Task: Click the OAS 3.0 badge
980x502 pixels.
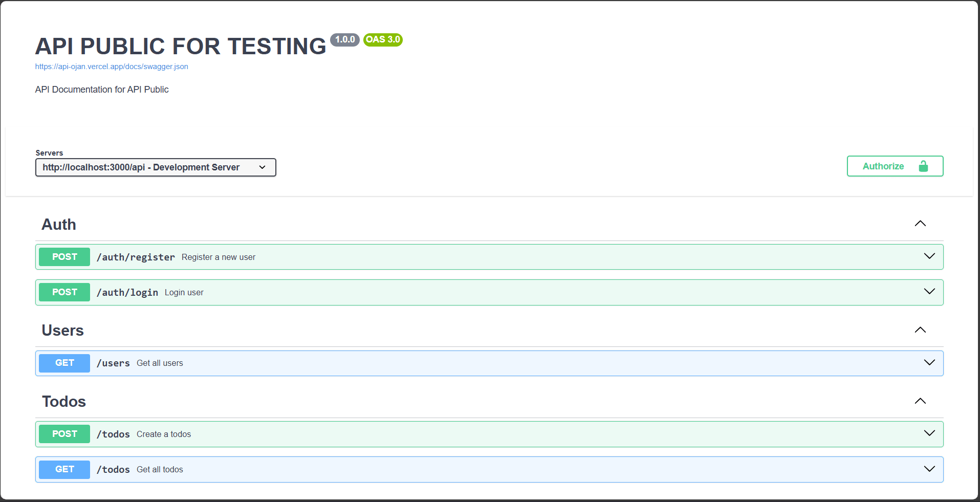Action: point(383,39)
